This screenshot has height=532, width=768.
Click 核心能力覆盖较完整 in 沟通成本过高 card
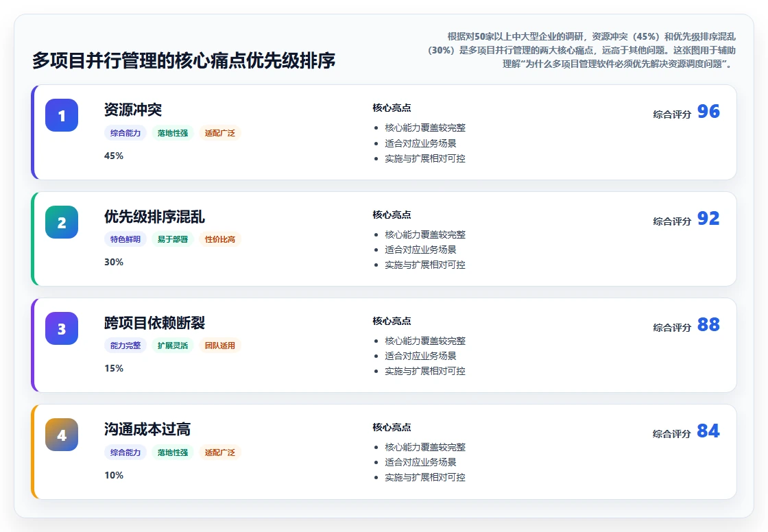[x=425, y=447]
